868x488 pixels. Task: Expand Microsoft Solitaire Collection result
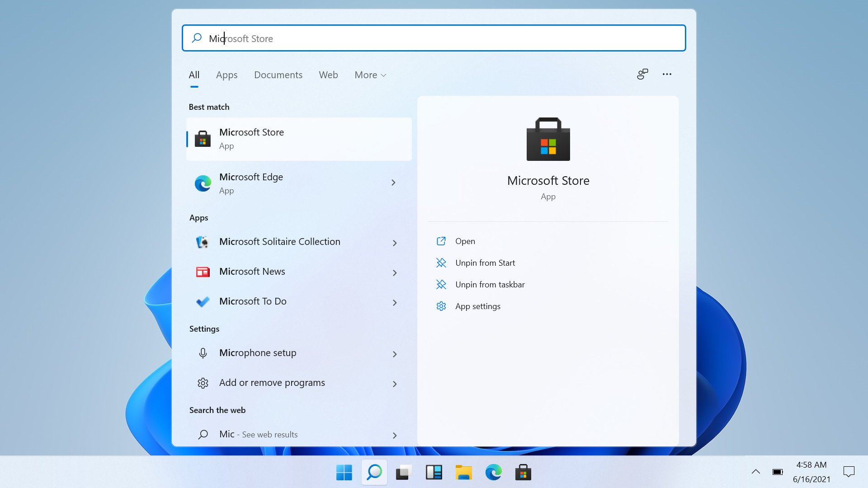393,242
